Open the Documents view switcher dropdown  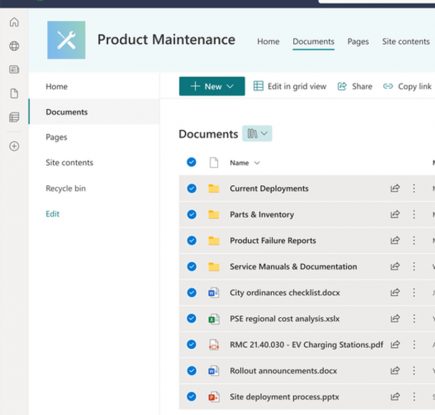(257, 134)
